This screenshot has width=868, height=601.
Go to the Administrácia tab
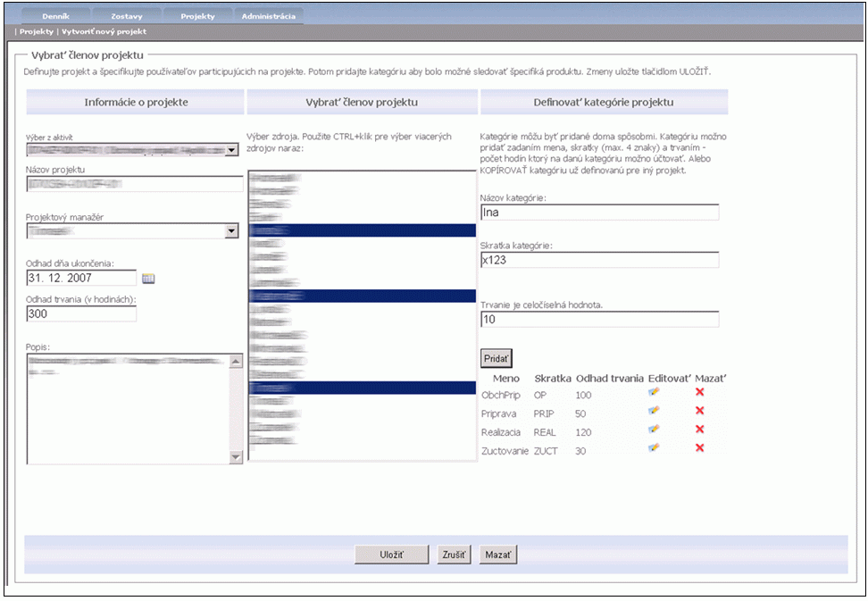click(269, 16)
